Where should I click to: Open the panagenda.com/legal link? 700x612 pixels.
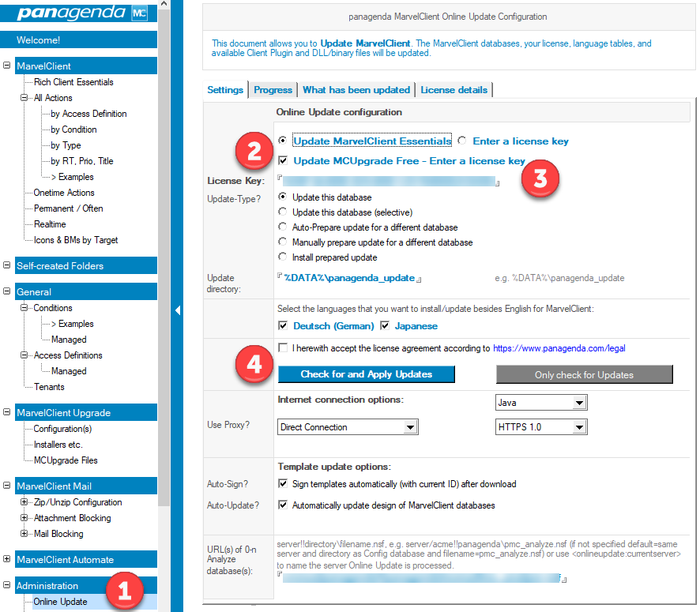[559, 348]
